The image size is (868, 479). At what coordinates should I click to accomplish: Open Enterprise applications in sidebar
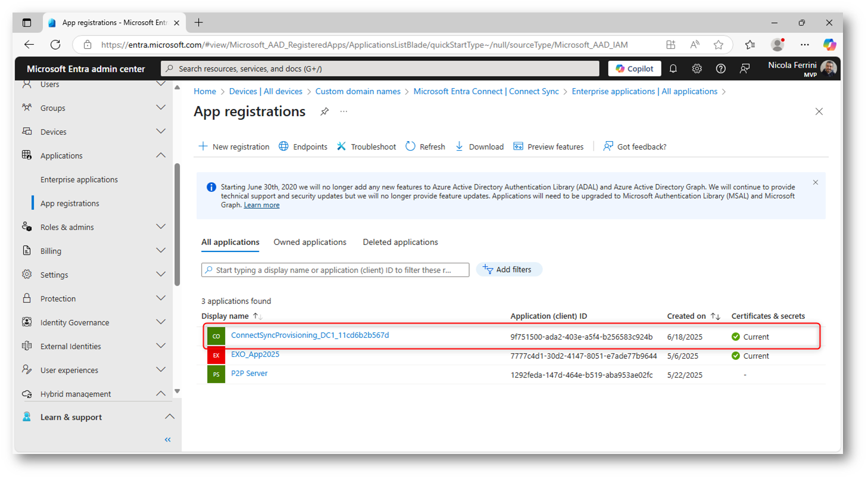(79, 179)
